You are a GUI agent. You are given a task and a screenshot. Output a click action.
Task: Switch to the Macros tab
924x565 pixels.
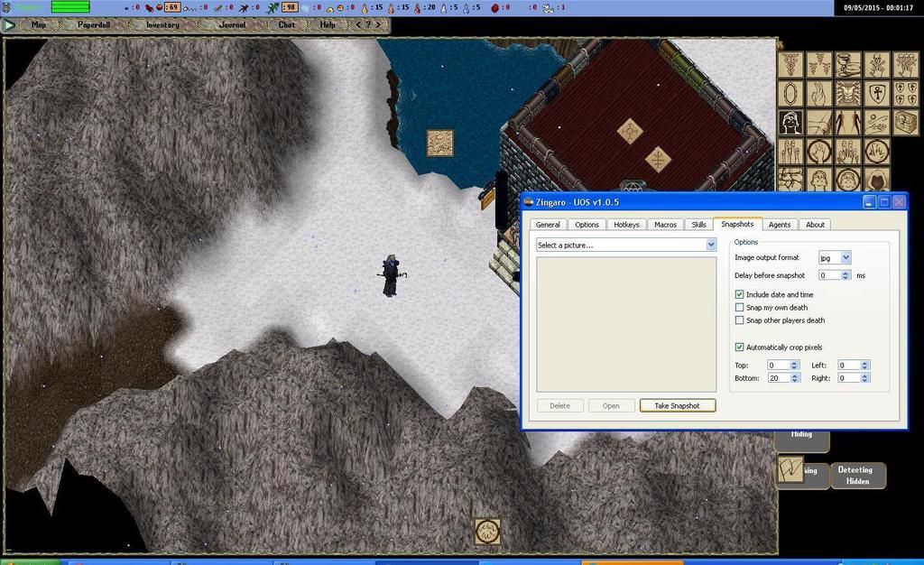pyautogui.click(x=665, y=225)
